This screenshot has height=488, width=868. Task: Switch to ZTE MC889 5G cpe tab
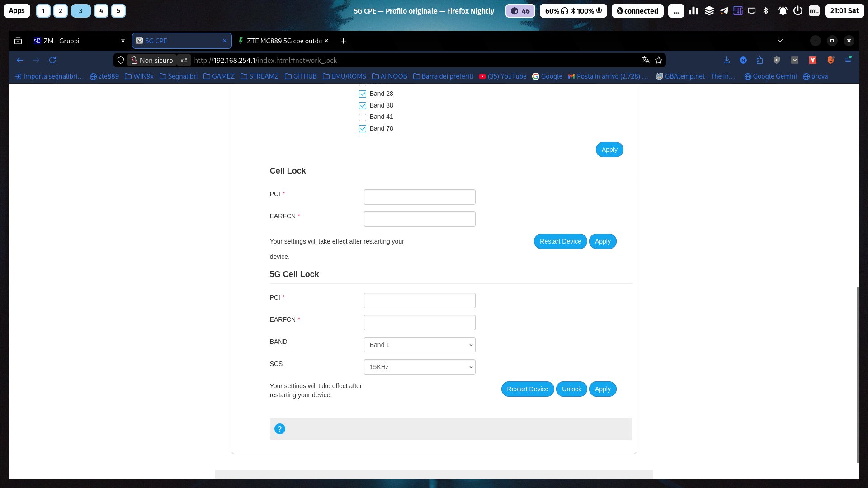(x=280, y=41)
